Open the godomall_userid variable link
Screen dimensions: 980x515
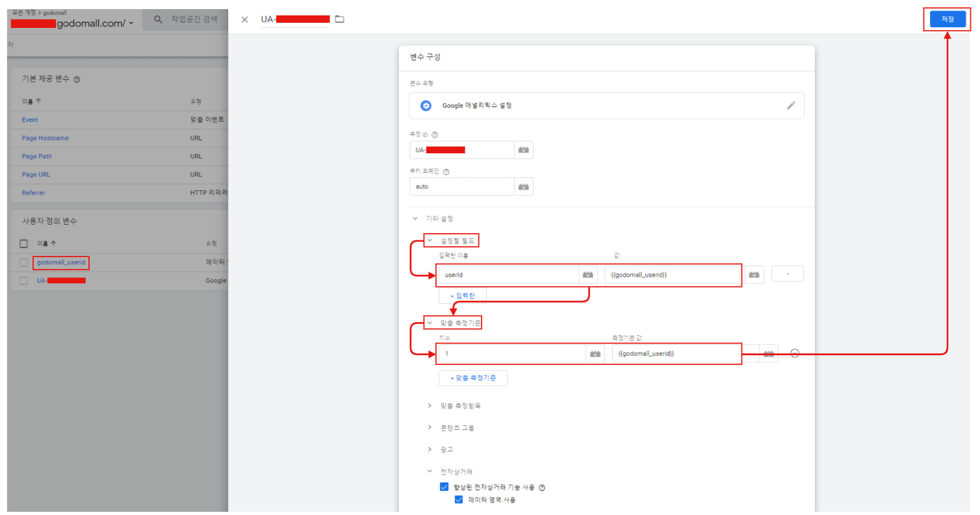[x=61, y=262]
